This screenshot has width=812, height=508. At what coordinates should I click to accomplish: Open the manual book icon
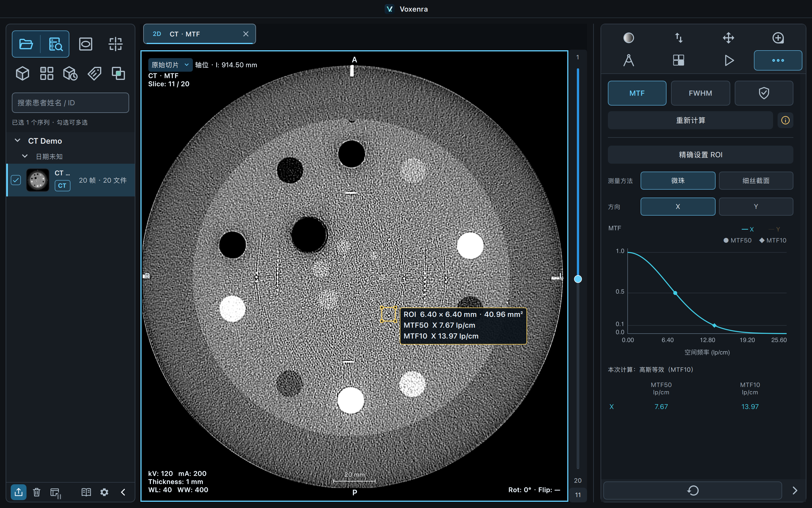(86, 492)
